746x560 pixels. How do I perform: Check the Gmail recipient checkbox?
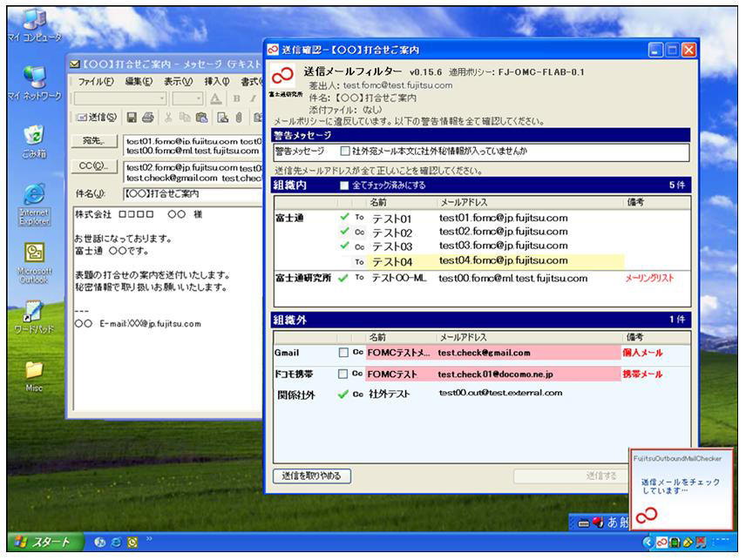pyautogui.click(x=342, y=353)
